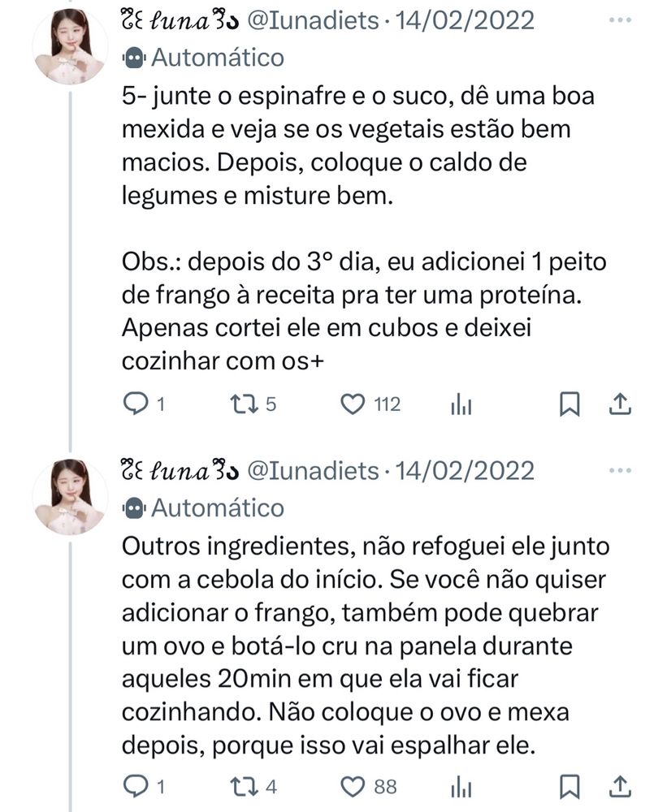Reply to the first tweet about espinafre
Viewport: 667px width, 812px height.
[x=135, y=404]
